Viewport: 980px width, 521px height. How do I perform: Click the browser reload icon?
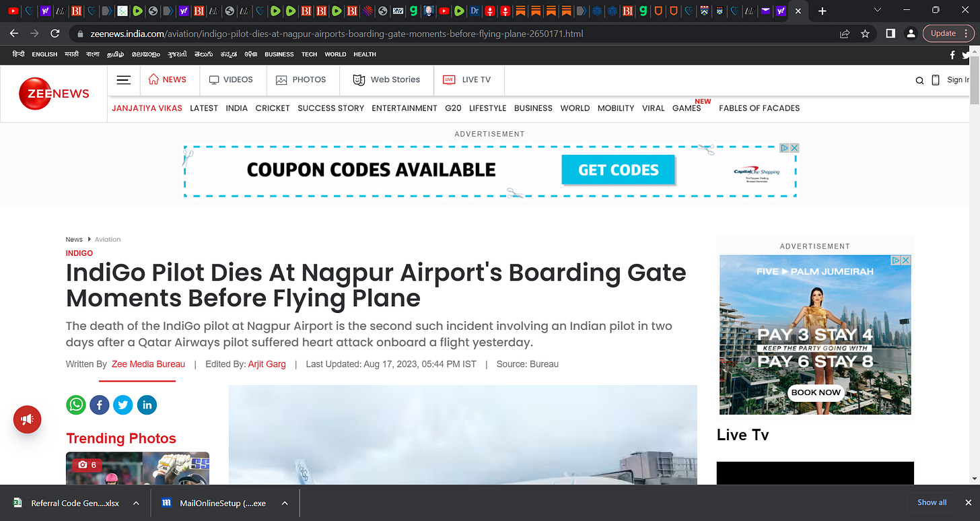(x=55, y=33)
